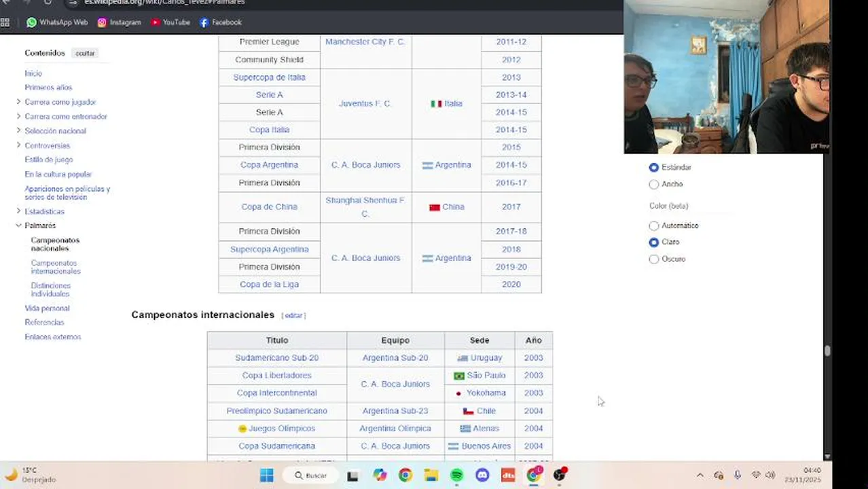
Task: Click the Uruguay flag next to Uruguay
Action: 463,358
